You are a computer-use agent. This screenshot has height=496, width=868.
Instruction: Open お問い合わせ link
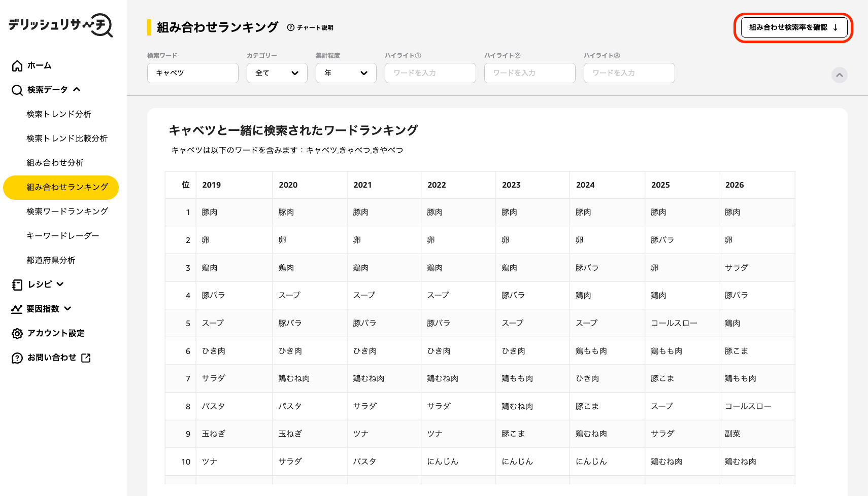point(52,358)
